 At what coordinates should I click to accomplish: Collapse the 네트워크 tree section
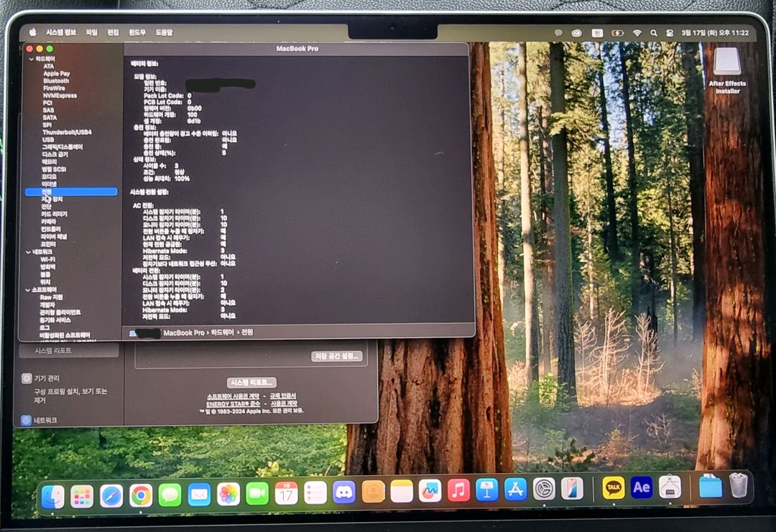pyautogui.click(x=27, y=252)
